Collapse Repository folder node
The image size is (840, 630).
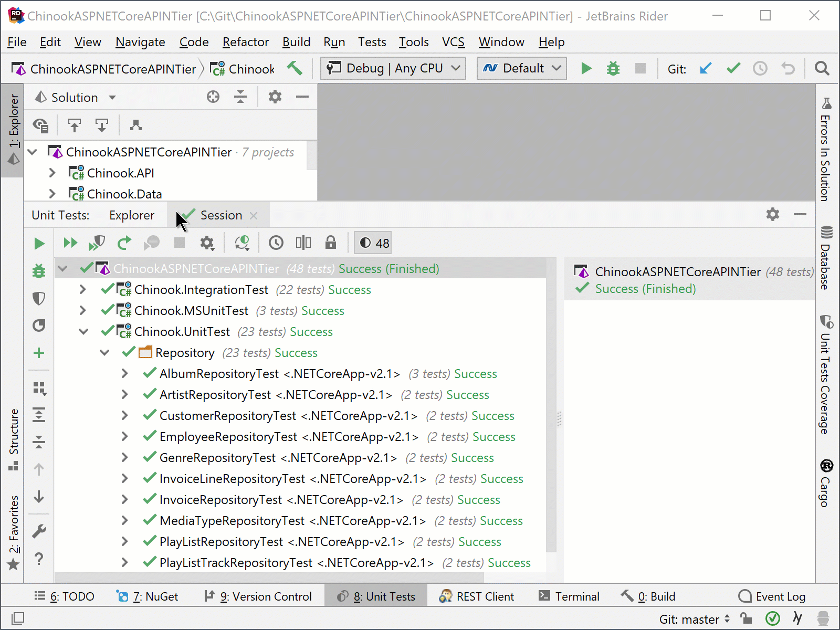(104, 352)
